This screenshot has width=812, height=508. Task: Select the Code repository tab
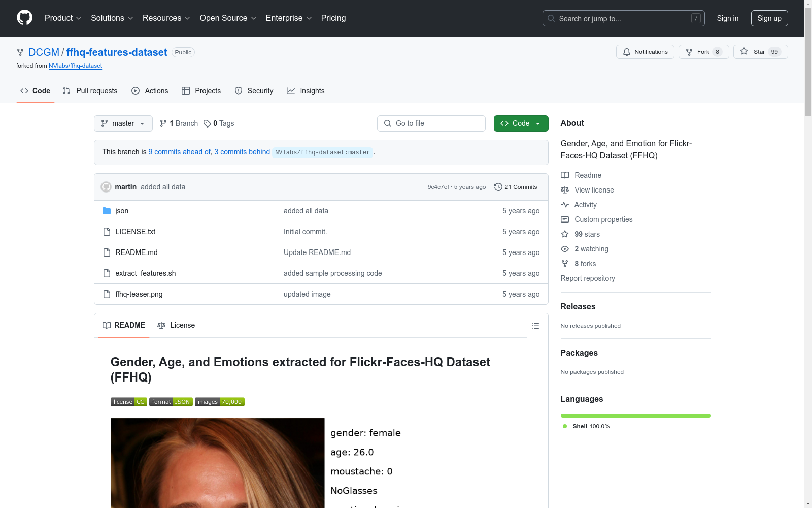36,91
